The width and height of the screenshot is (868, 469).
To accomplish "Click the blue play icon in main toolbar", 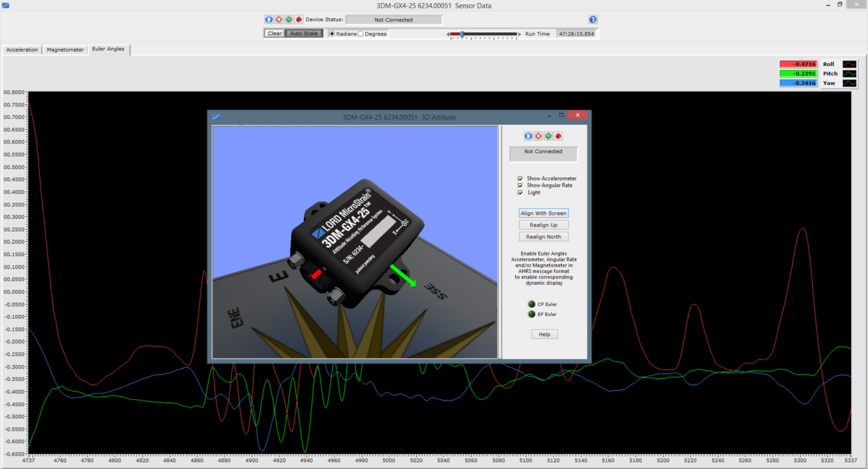I will pos(269,20).
